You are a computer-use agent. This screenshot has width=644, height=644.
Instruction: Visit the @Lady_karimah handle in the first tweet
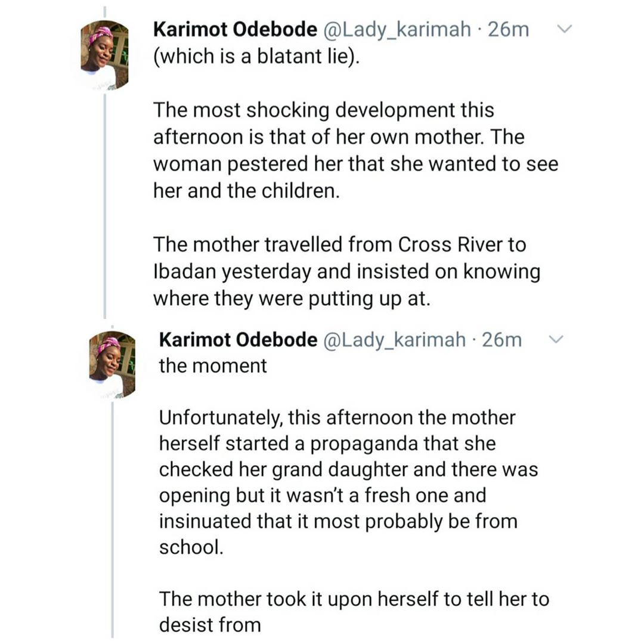pyautogui.click(x=397, y=30)
